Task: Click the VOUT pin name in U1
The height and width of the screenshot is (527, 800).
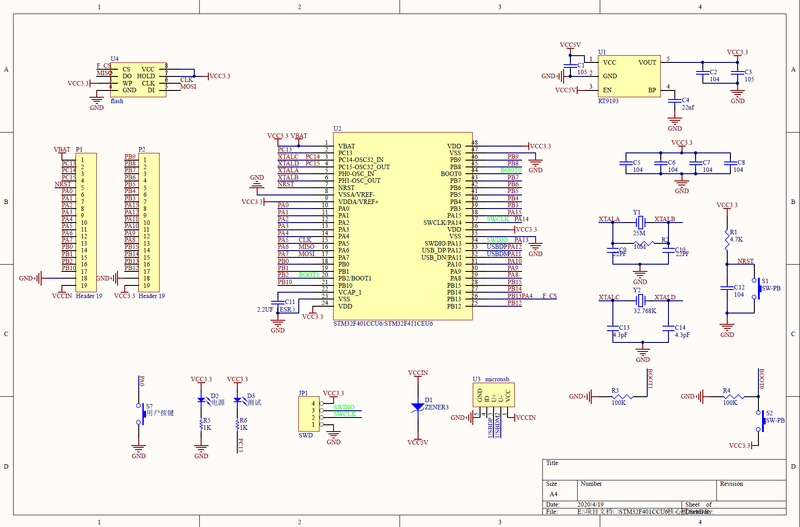Action: pyautogui.click(x=647, y=62)
